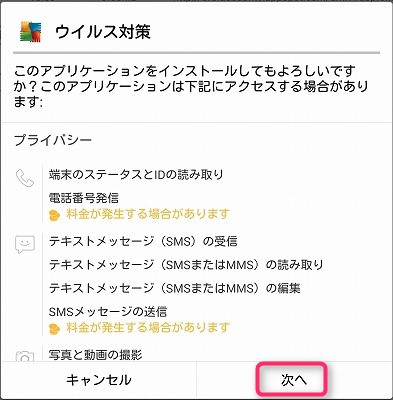Click the キャンセル button

coord(99,380)
